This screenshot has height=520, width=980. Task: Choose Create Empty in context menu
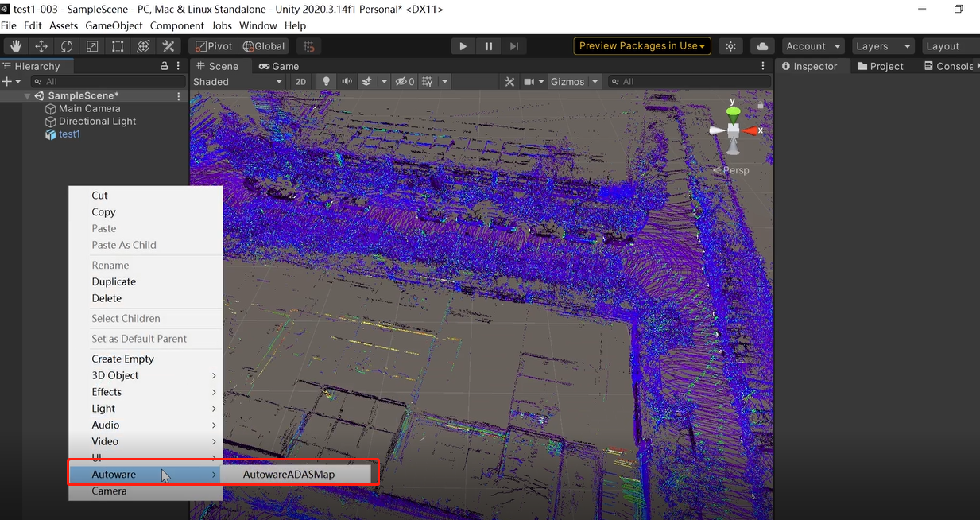[x=145, y=359]
